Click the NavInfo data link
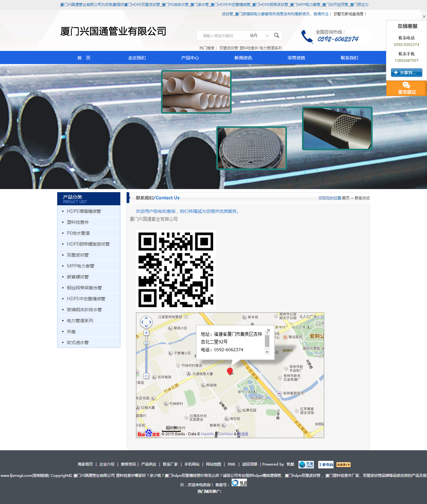Viewport: 427px width, 504px height. 207,434
